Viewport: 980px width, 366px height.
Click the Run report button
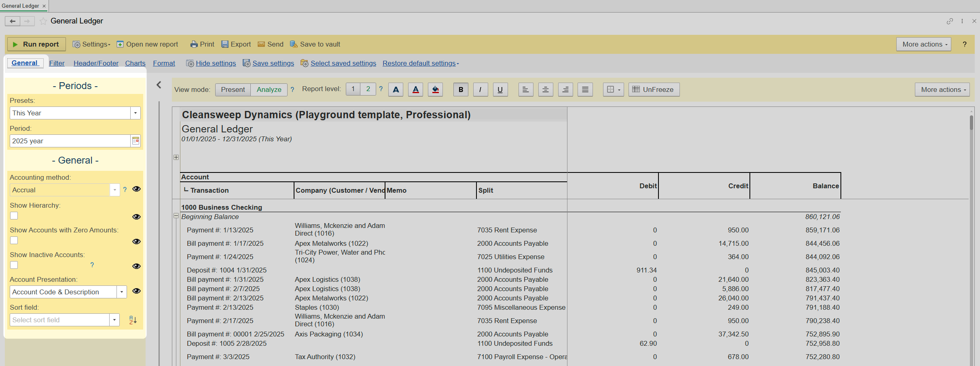tap(36, 44)
